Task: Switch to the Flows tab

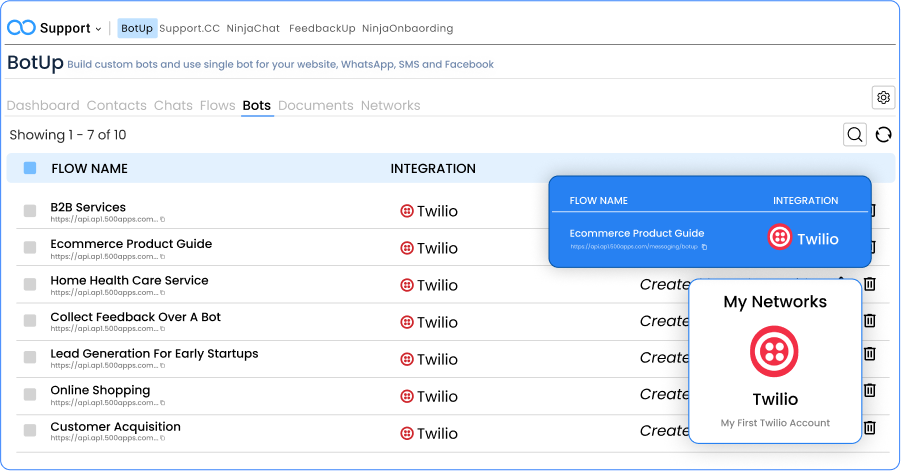Action: click(217, 105)
